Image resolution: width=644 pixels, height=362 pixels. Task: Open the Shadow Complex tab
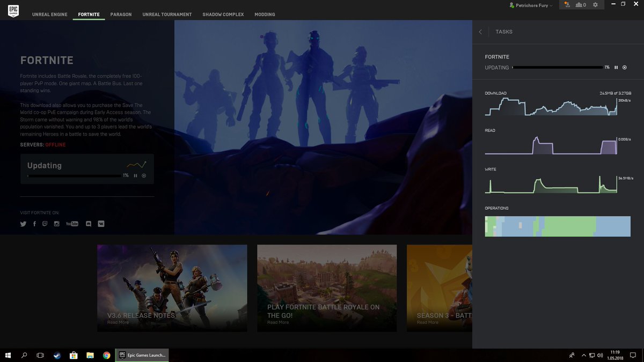[223, 14]
